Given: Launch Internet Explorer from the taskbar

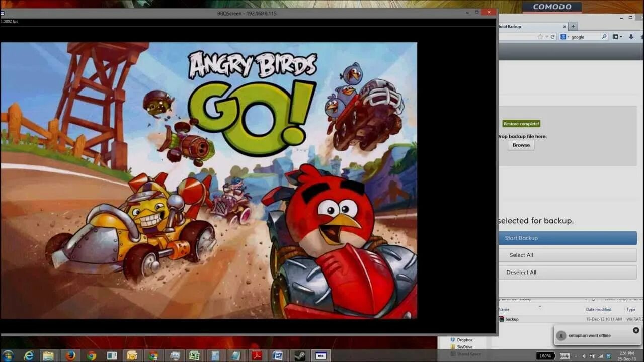Looking at the screenshot, I should pyautogui.click(x=28, y=355).
